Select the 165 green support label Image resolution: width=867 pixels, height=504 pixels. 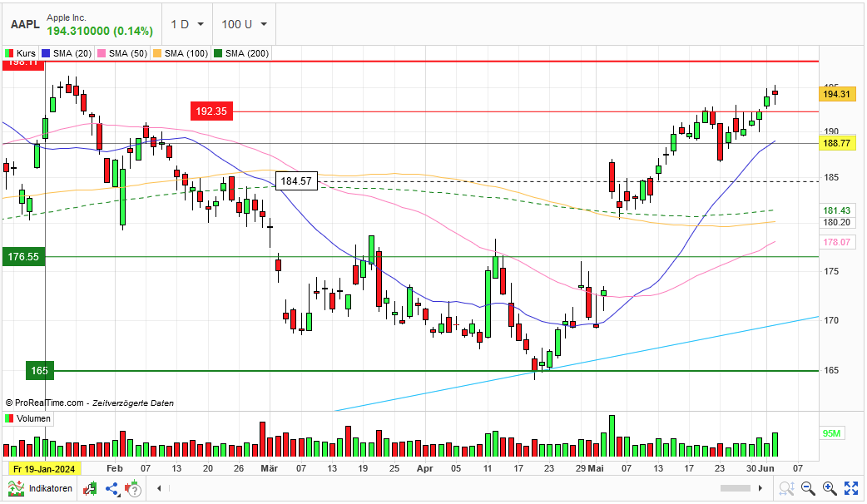click(x=39, y=371)
